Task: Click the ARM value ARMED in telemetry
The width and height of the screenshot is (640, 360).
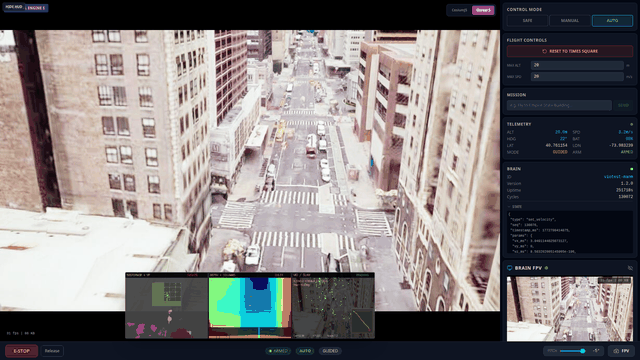Action: 627,152
